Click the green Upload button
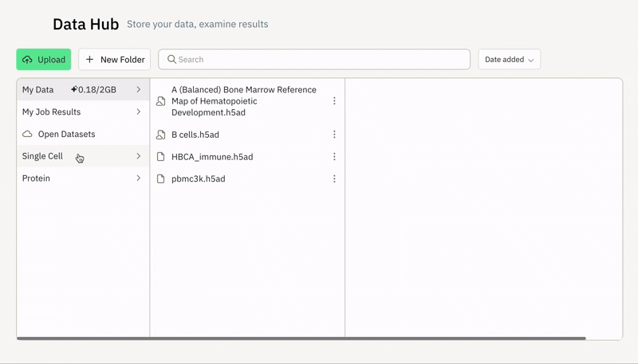 [x=44, y=60]
